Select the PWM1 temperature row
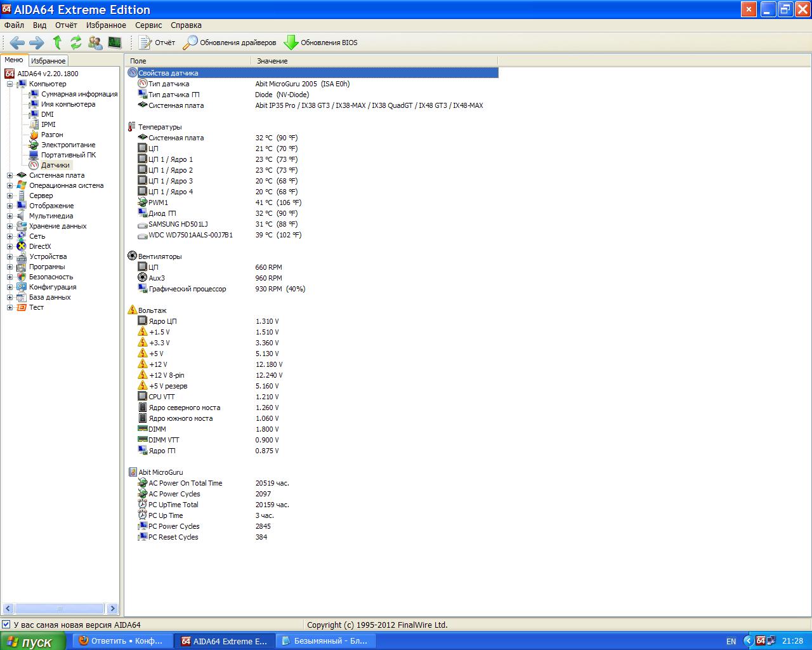This screenshot has width=812, height=650. tap(312, 202)
